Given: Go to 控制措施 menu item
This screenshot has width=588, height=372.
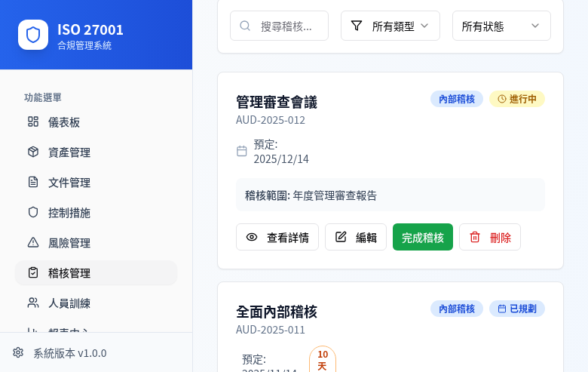Looking at the screenshot, I should [x=69, y=213].
